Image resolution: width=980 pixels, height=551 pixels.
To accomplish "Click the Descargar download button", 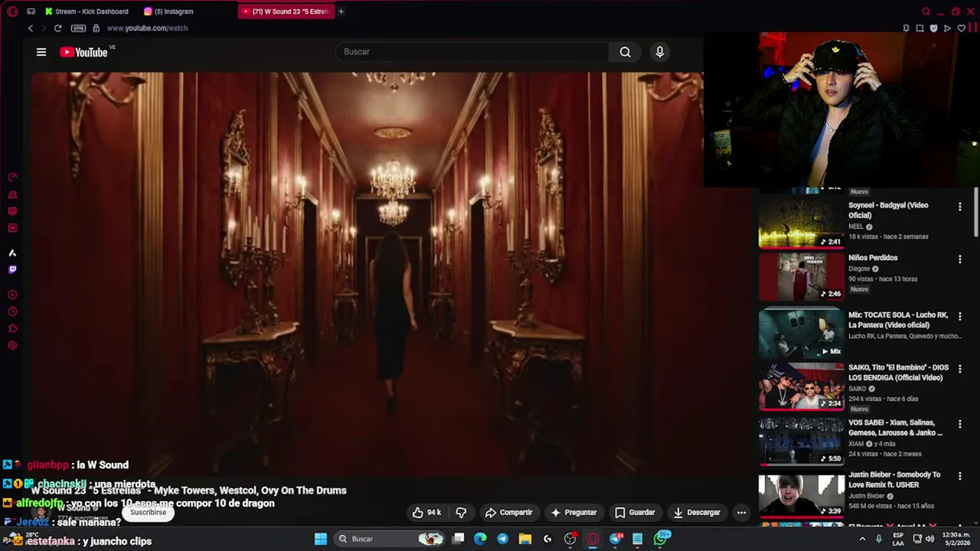I will click(x=697, y=513).
